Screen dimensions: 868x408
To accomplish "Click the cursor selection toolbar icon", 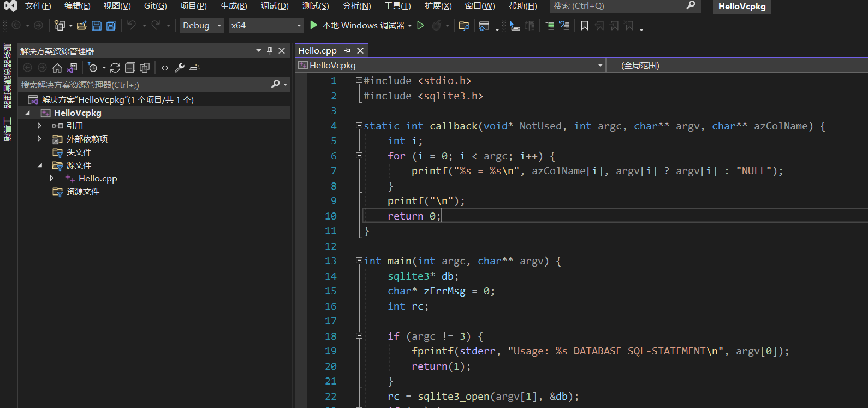I will pos(515,26).
